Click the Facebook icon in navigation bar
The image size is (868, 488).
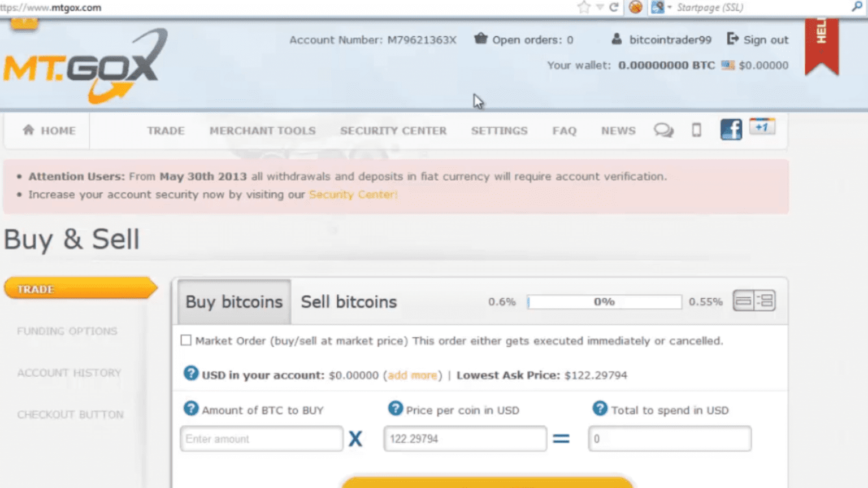[x=731, y=129]
